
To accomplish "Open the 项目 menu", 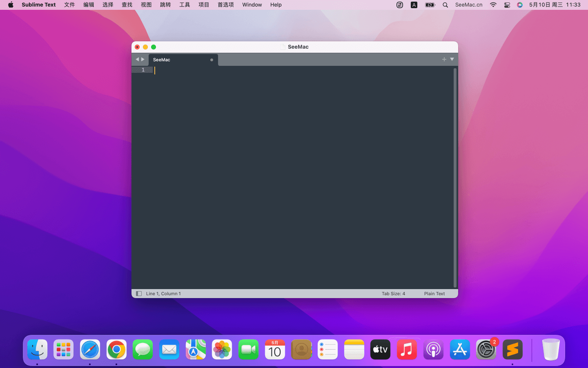I will 204,5.
